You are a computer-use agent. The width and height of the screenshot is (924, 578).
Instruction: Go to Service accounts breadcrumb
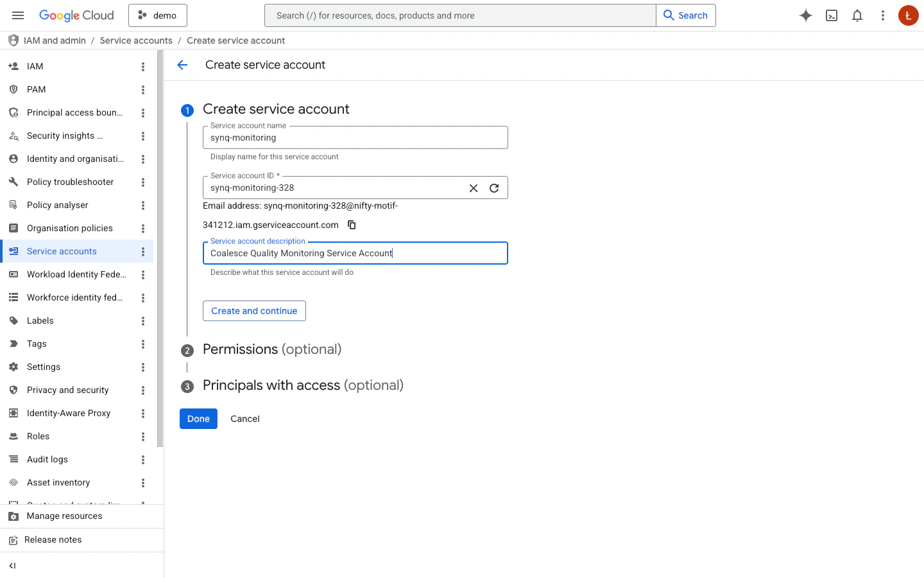pyautogui.click(x=136, y=40)
